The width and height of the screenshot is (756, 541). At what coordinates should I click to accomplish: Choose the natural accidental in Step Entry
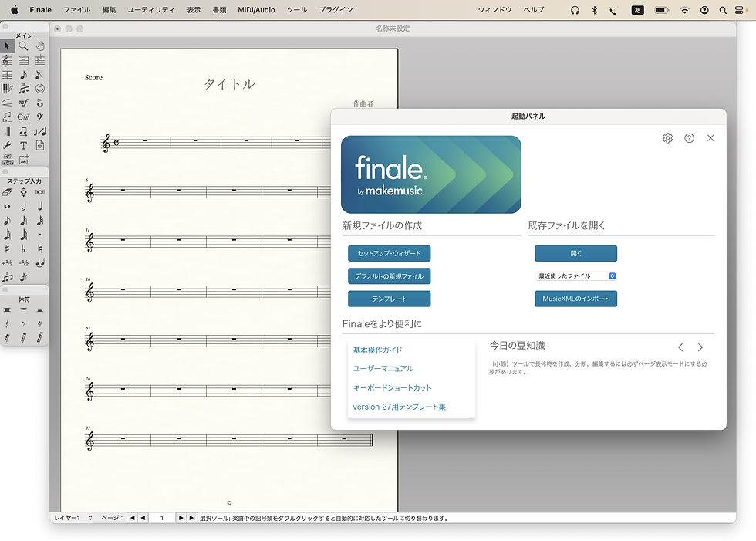tap(40, 249)
